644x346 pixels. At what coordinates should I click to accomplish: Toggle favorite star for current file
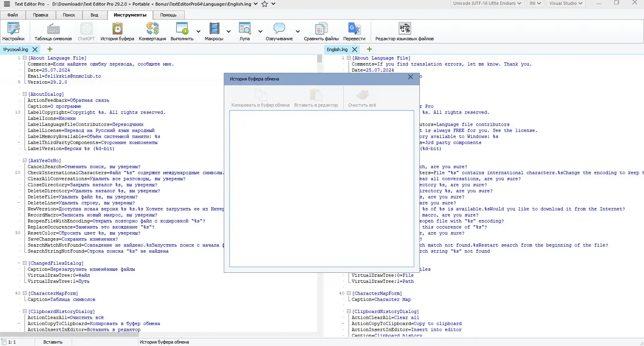pyautogui.click(x=264, y=4)
